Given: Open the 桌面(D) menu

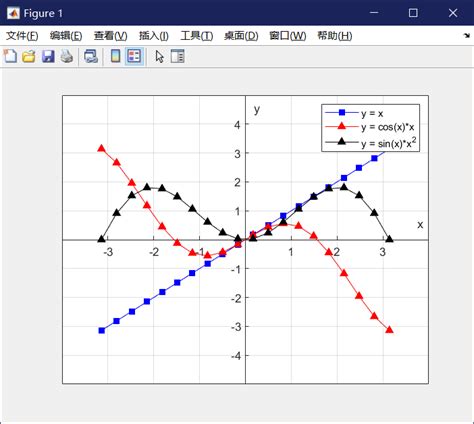Looking at the screenshot, I should pos(241,36).
